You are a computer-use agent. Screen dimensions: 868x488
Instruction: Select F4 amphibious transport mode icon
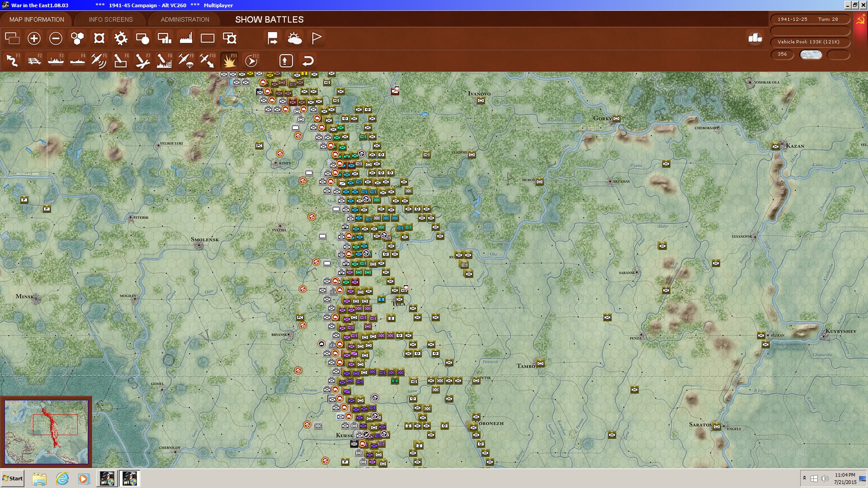[77, 61]
